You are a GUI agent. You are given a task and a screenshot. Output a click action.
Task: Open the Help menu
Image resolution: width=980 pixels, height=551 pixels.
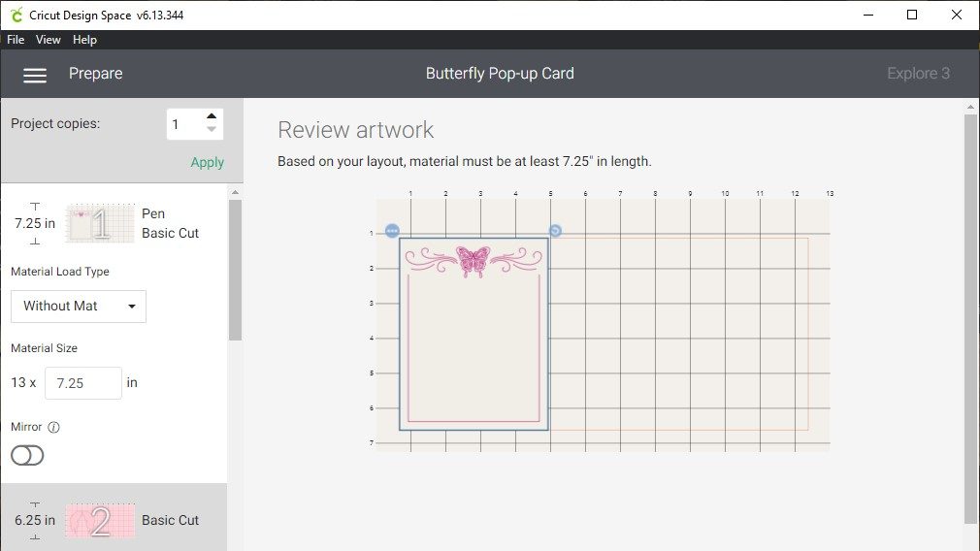84,40
